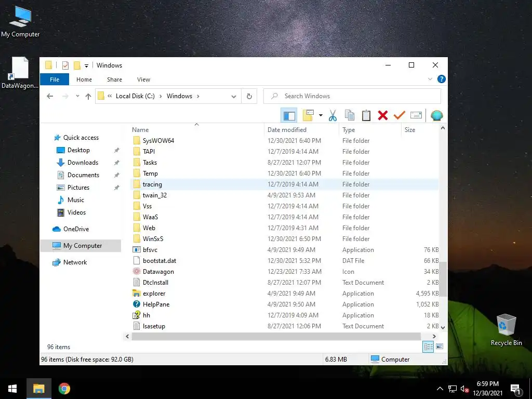Open the Action Center notifications icon
The image size is (532, 399).
[515, 389]
